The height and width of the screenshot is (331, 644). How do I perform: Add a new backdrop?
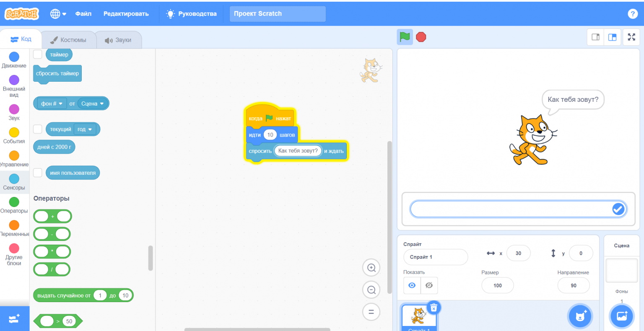point(622,316)
